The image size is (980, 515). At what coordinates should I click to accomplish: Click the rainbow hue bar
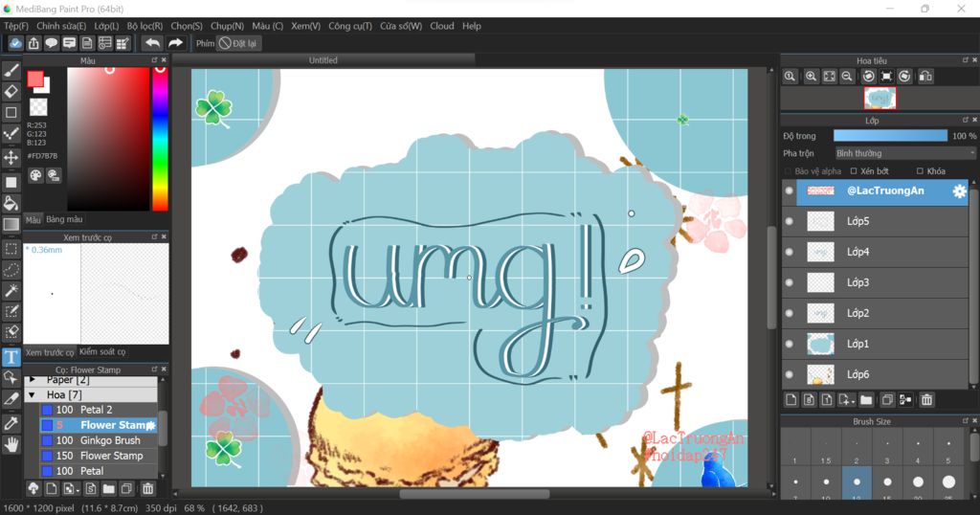click(x=160, y=139)
